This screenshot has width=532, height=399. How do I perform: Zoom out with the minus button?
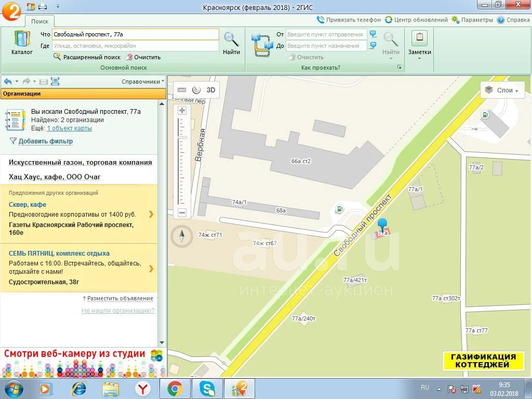click(x=182, y=212)
